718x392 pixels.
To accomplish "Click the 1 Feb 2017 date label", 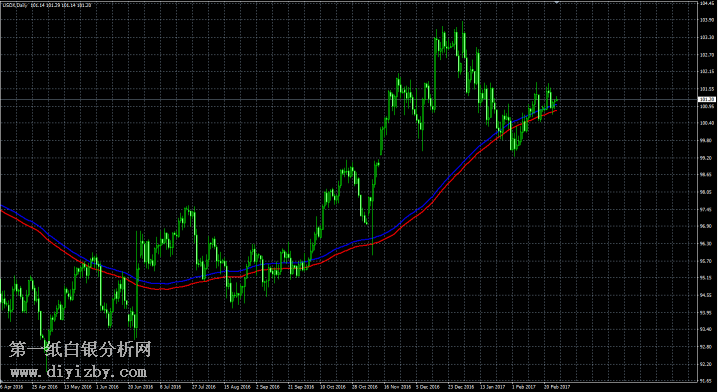I will [x=523, y=387].
